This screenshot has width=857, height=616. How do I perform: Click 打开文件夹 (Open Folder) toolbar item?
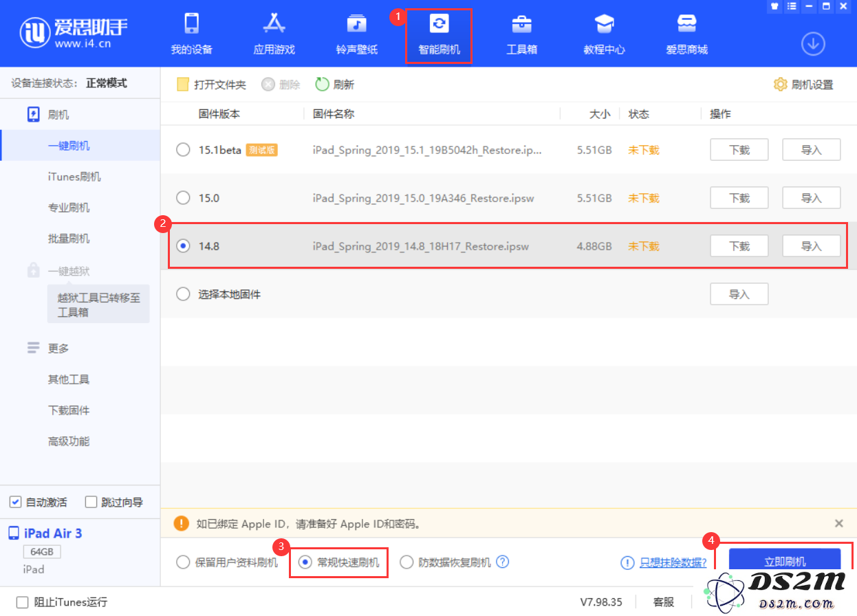click(x=211, y=85)
